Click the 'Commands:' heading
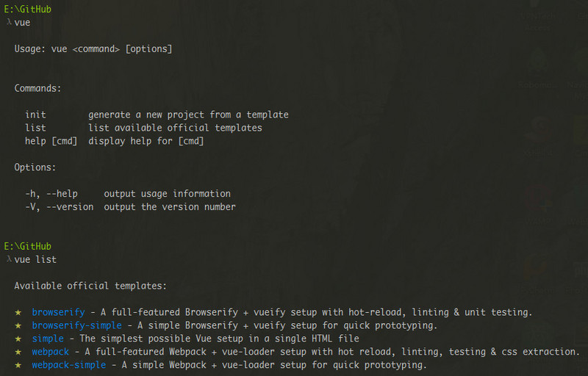 [37, 88]
